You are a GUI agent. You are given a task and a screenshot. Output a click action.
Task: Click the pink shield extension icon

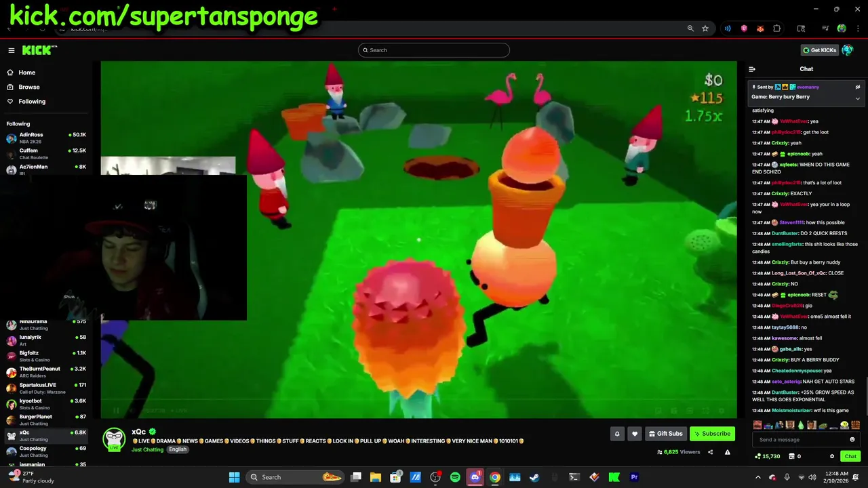point(744,28)
